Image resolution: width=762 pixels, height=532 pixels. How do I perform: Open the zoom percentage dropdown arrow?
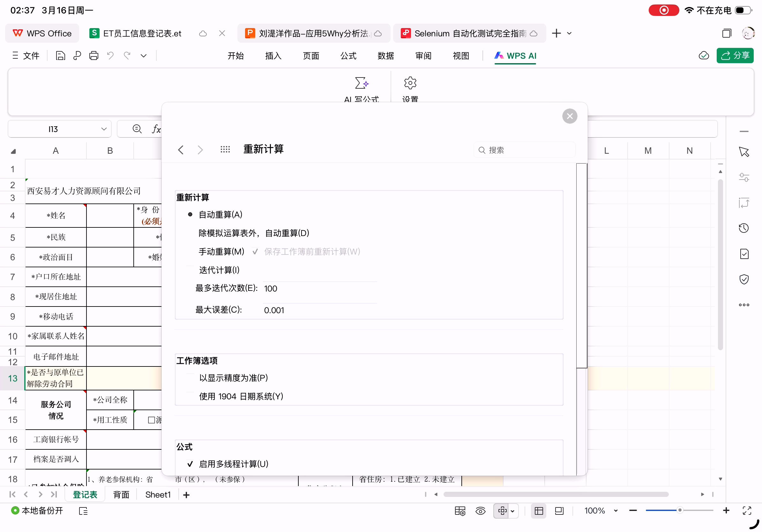616,511
